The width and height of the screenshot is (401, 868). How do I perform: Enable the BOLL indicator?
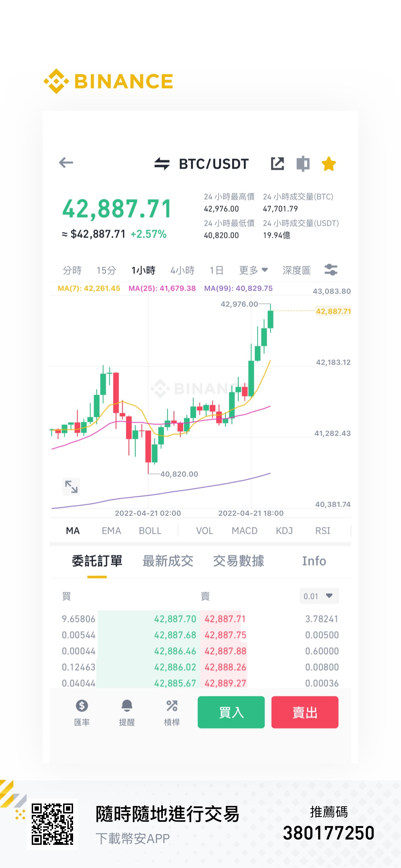150,531
